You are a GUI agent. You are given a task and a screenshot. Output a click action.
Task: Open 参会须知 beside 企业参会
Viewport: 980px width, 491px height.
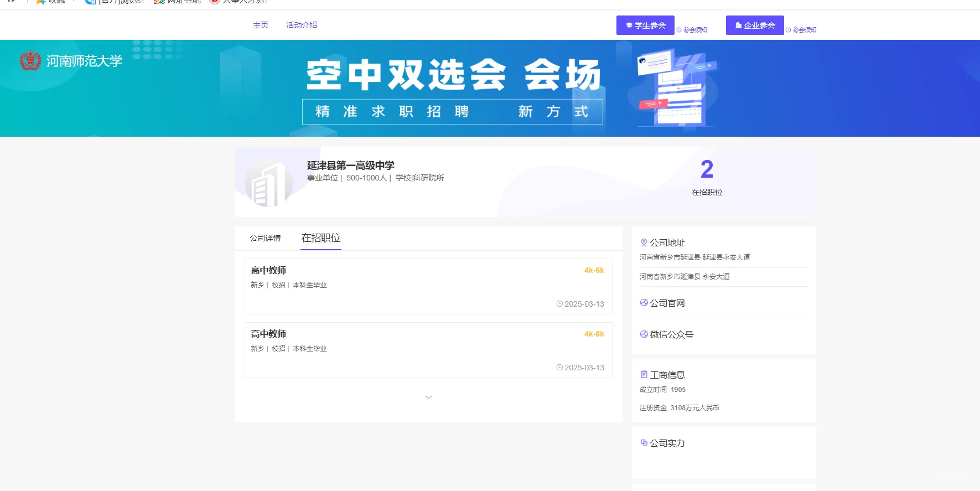tap(801, 30)
